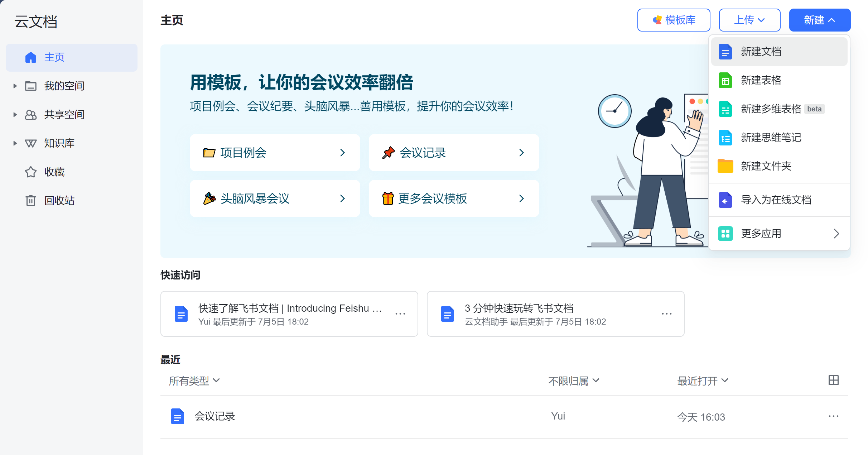Open more menu on 3 分钟快速玩转飞书文档 card
Screen dimensions: 868x455
coord(666,314)
